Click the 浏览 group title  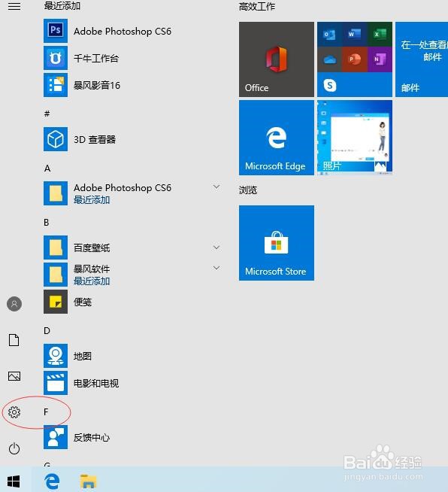(248, 190)
